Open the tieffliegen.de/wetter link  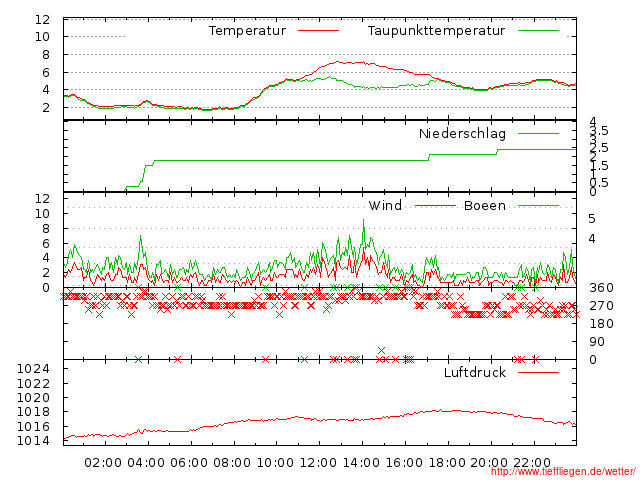pos(563,471)
